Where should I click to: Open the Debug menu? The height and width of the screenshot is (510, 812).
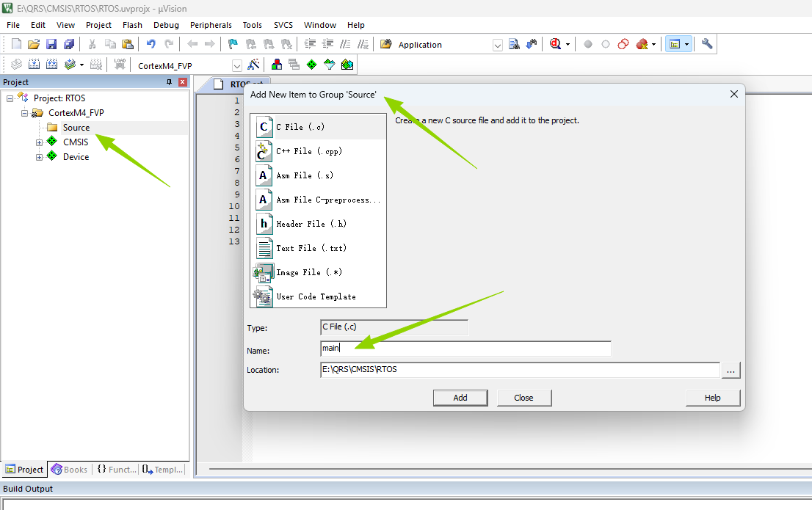[x=166, y=25]
